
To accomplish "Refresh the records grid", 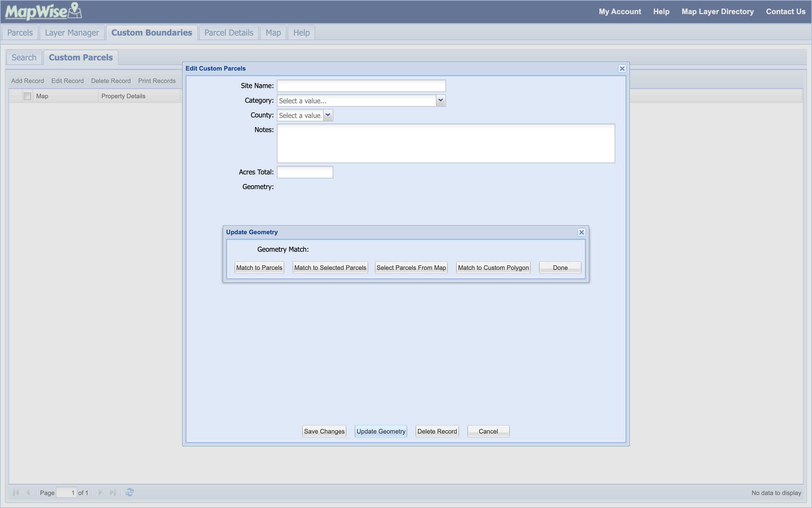I will [x=129, y=492].
